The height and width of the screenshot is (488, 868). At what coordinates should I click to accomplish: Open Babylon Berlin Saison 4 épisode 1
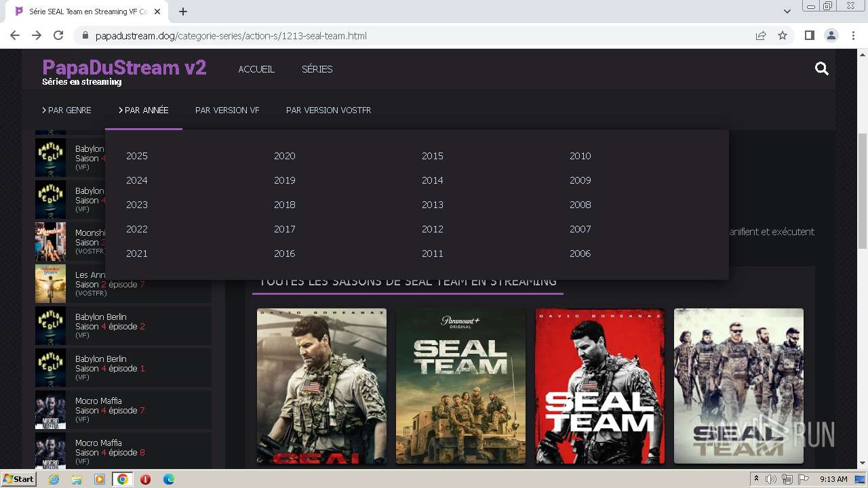[x=123, y=368]
